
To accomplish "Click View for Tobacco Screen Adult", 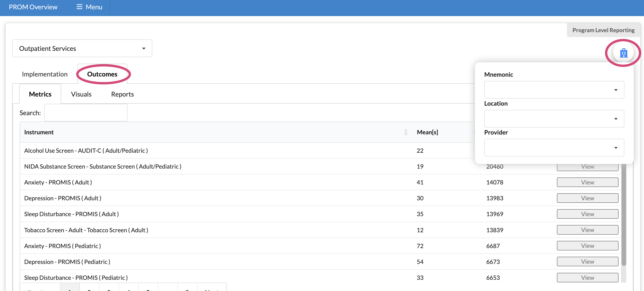I will [x=587, y=230].
